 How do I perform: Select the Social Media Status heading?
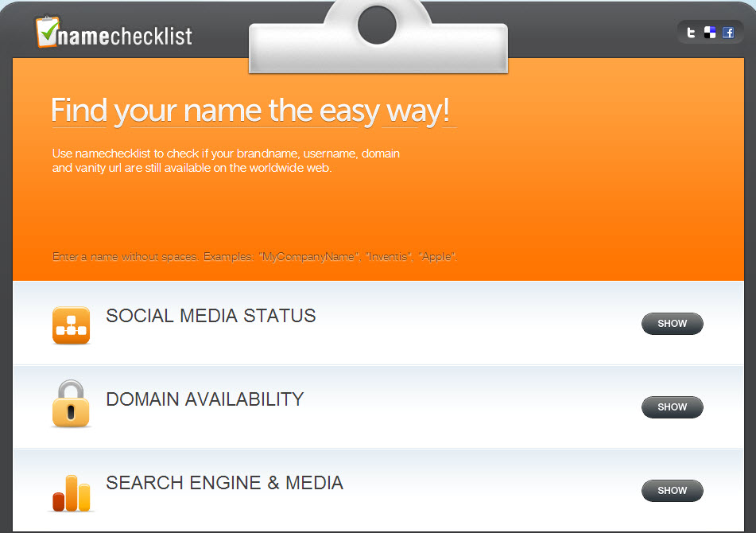211,316
